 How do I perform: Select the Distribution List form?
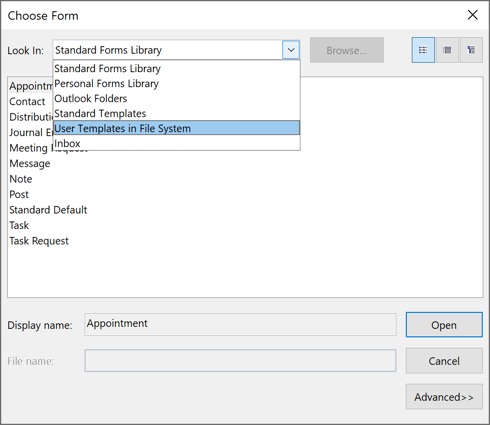[x=31, y=117]
